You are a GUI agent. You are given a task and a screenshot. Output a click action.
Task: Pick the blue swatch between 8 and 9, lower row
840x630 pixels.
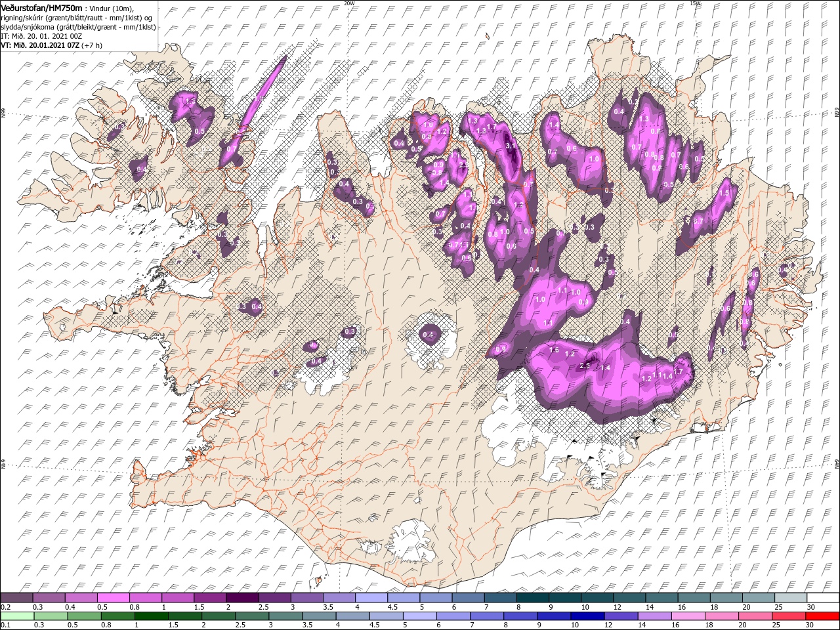520,616
